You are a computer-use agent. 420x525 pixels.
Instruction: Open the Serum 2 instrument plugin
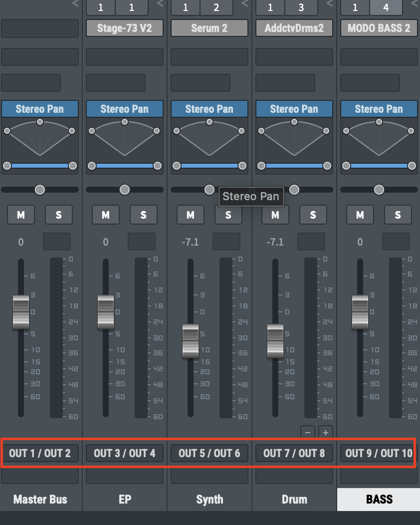[x=209, y=28]
